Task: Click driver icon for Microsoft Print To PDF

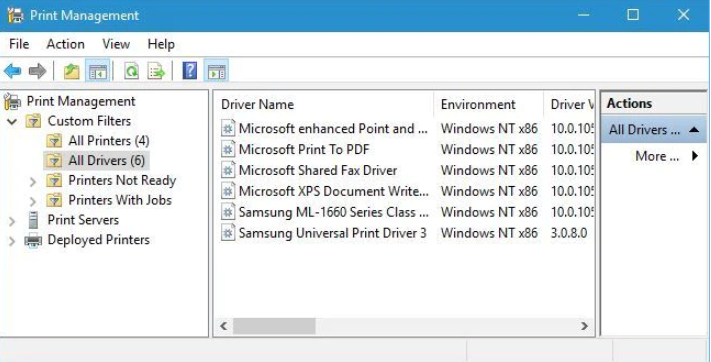Action: 228,150
